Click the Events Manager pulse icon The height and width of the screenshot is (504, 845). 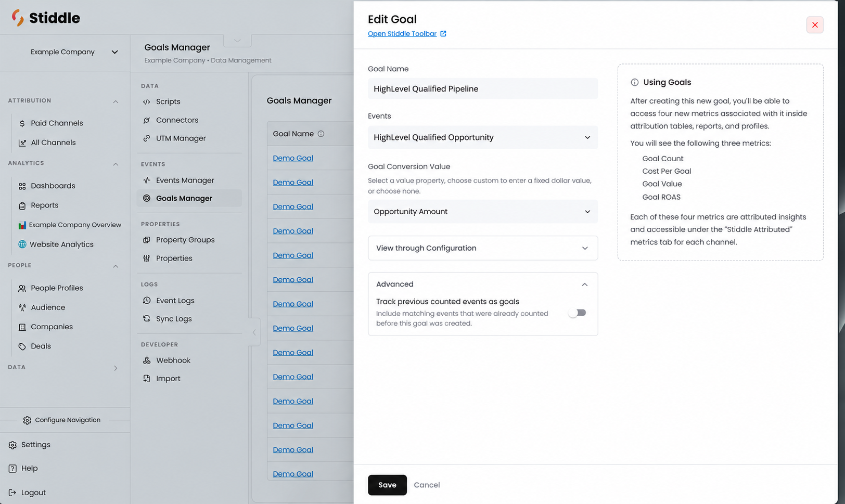147,180
